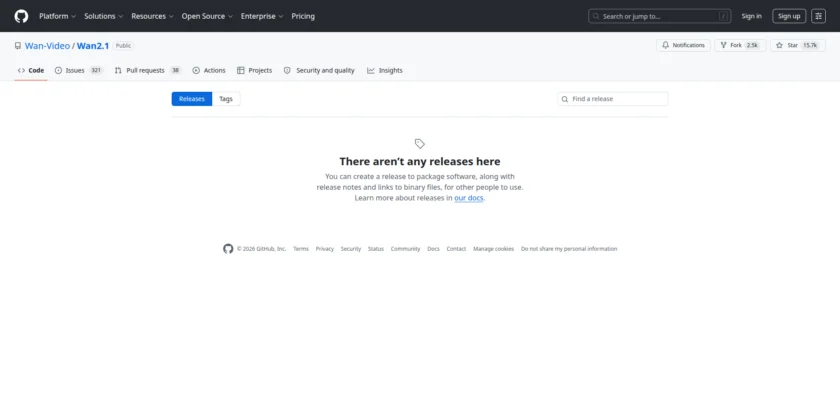Focus the Search or jump to field
Viewport: 840px width, 412px height.
point(659,16)
